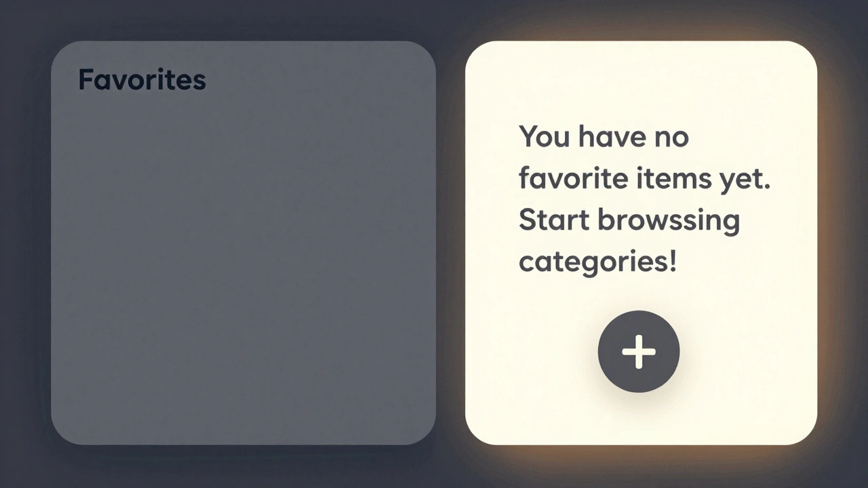Click the center of the gray Favorites card
This screenshot has height=488, width=868.
243,243
